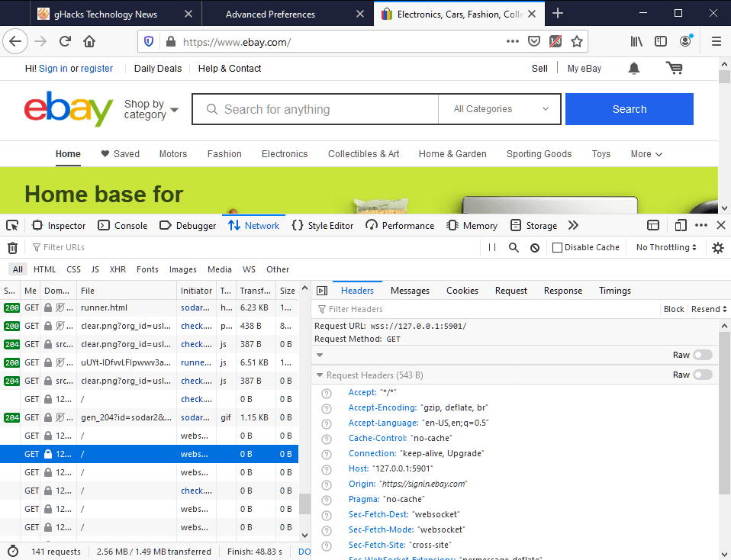Open the Resend dropdown
Screen dimensions: 731x560
coord(709,309)
